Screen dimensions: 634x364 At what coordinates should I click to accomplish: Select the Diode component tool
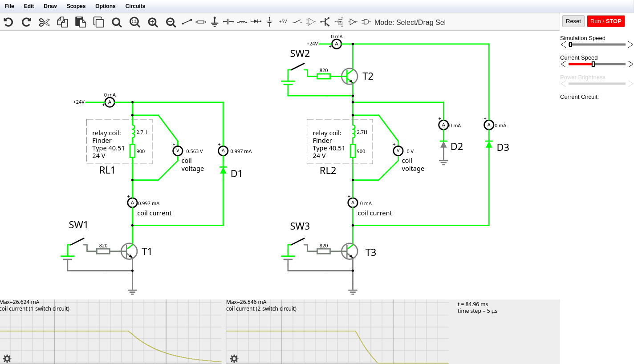pyautogui.click(x=256, y=22)
